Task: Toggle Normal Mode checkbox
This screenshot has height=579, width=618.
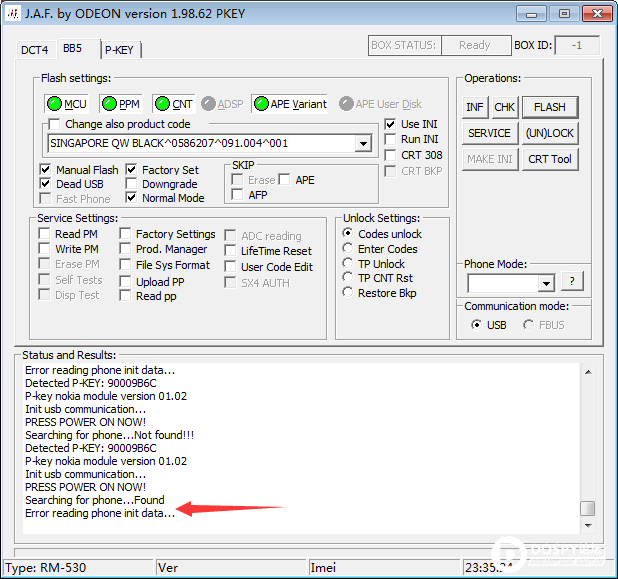Action: coord(131,197)
